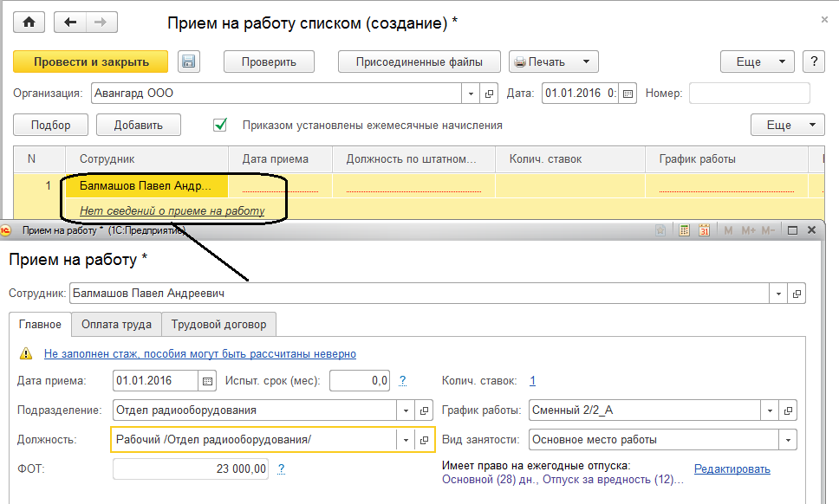Click open-form icon beside Организация field

(490, 94)
